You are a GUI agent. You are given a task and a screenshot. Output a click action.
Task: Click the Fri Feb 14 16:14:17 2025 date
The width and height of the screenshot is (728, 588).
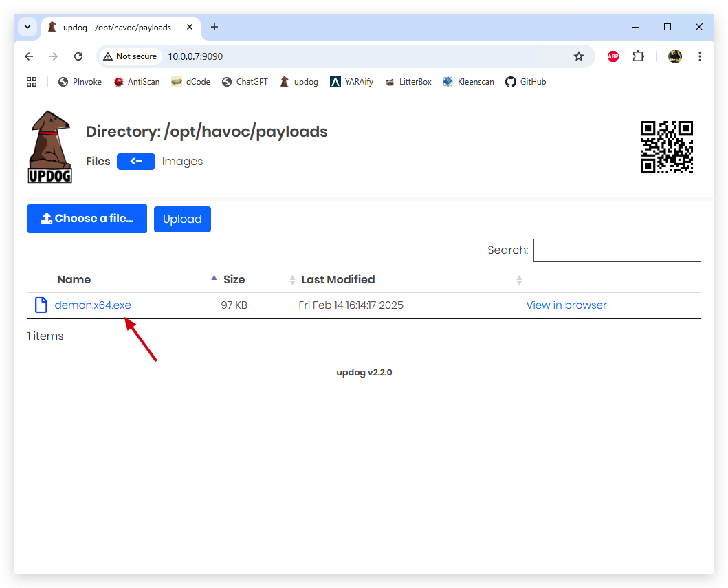pos(351,305)
